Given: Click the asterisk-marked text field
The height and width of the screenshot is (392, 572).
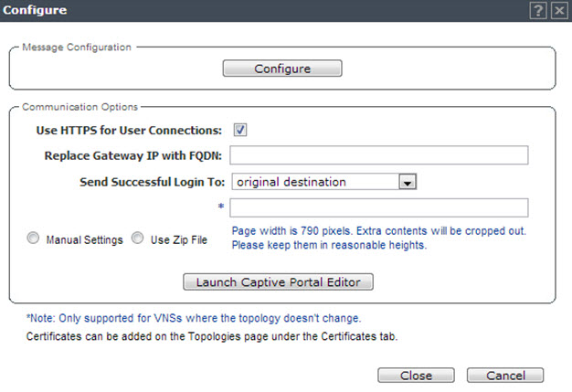Looking at the screenshot, I should (379, 207).
